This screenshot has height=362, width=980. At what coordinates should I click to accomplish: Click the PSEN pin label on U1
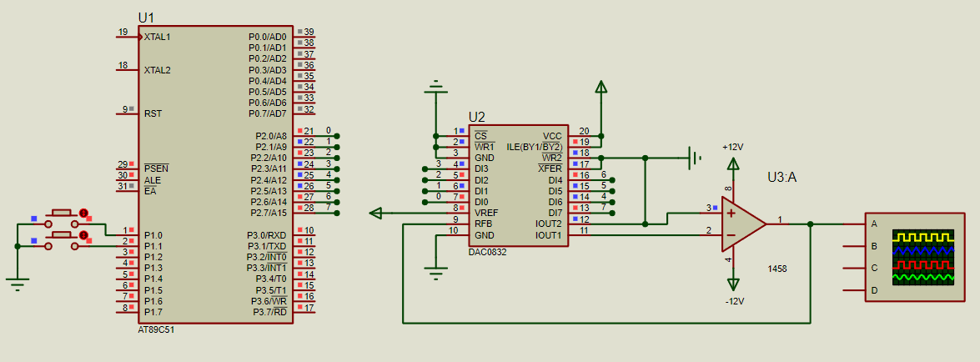[156, 168]
